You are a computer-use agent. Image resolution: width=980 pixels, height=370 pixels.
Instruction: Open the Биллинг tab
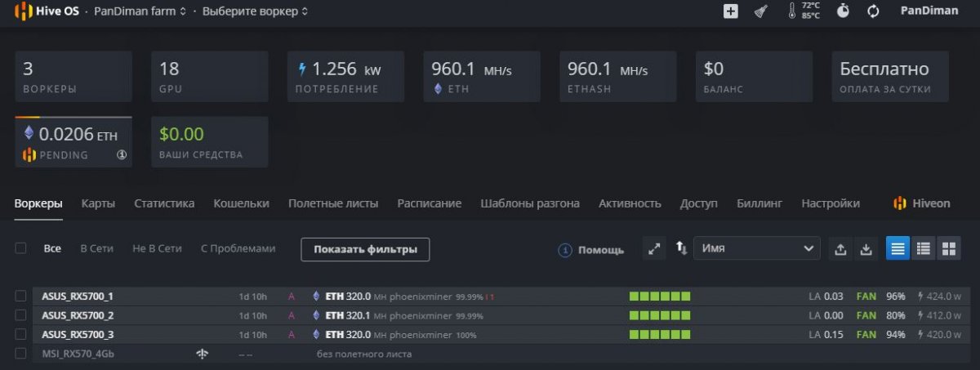pos(759,203)
